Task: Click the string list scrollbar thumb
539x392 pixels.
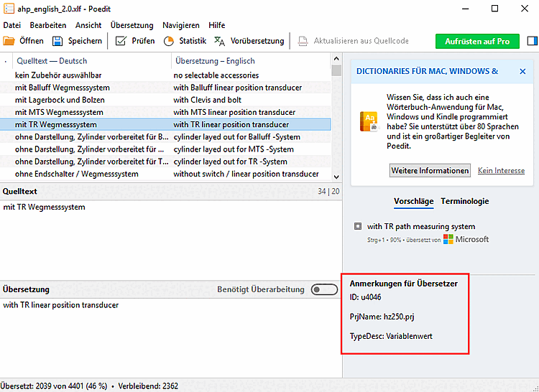Action: coord(336,70)
